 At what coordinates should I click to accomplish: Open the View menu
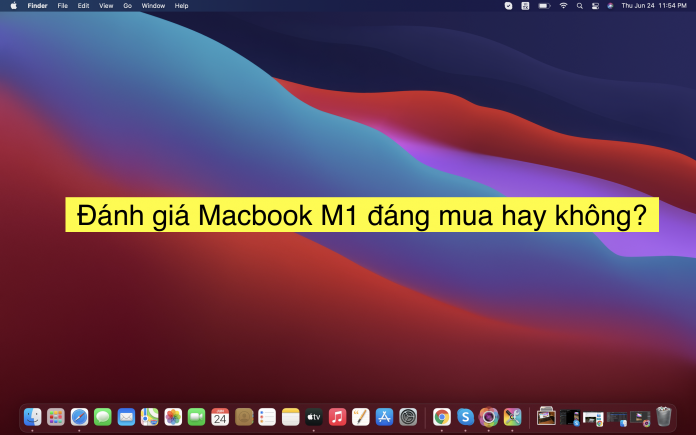point(106,6)
